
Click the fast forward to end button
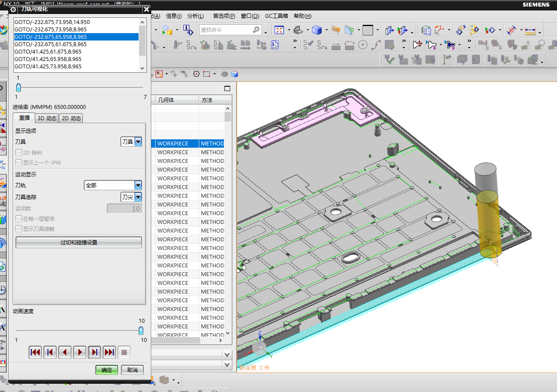coord(109,352)
